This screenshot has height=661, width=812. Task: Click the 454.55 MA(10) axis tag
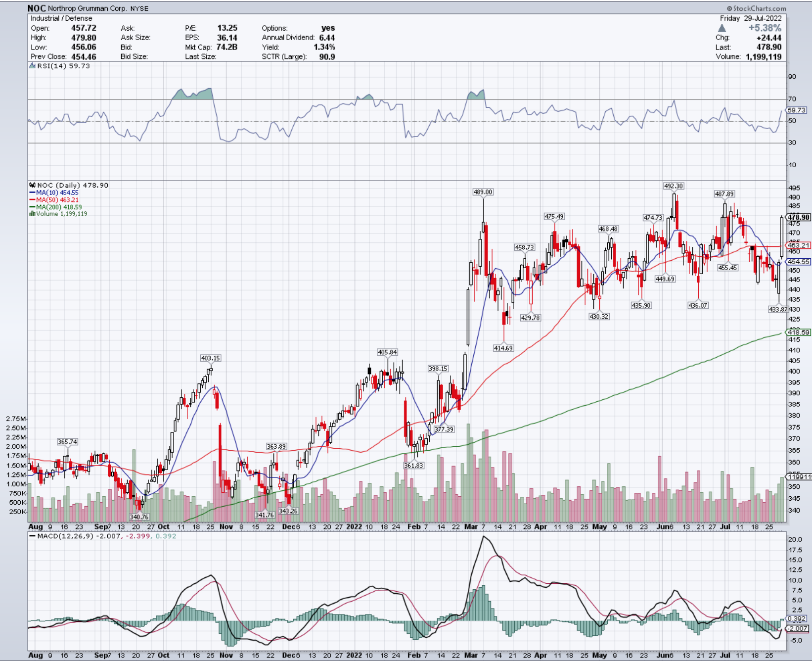[x=799, y=262]
